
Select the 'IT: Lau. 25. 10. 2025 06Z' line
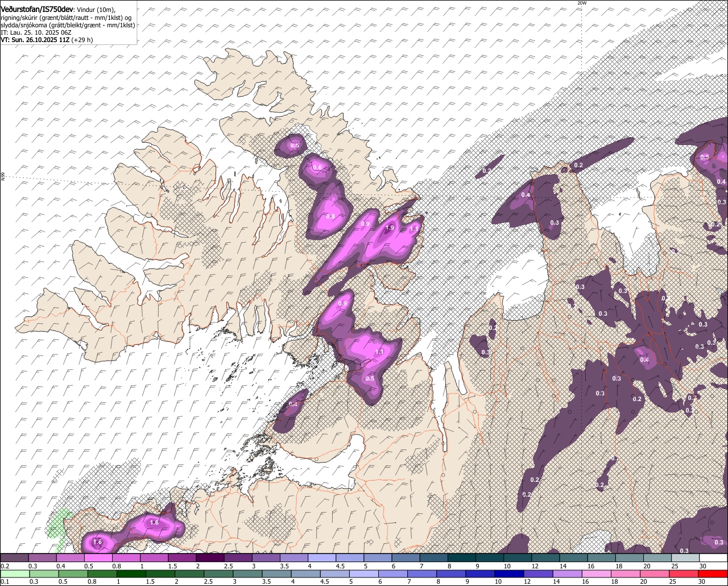tap(35, 32)
